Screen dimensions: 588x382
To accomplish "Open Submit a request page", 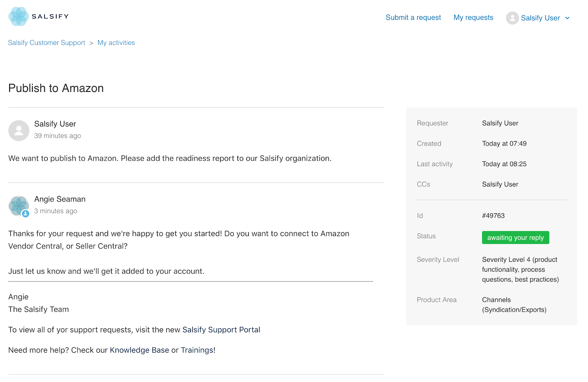I will (413, 18).
